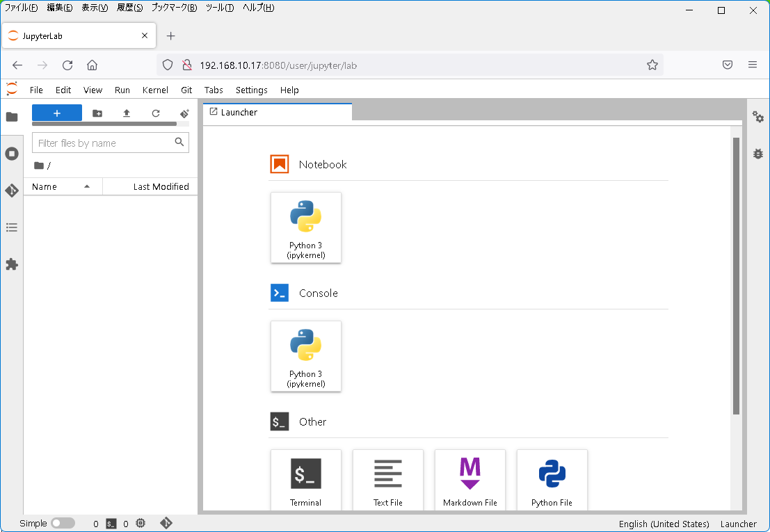Click the kernel chip icon in status bar
The height and width of the screenshot is (532, 770).
[141, 523]
